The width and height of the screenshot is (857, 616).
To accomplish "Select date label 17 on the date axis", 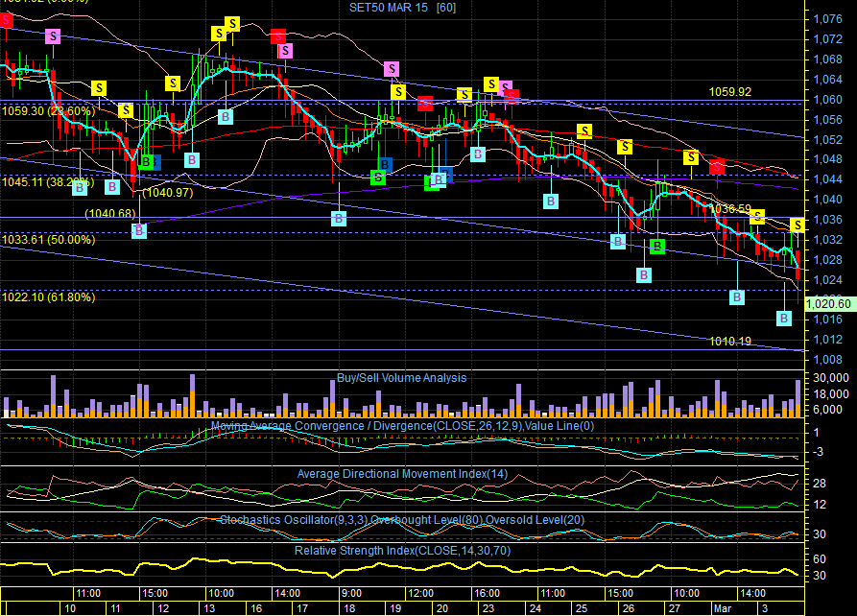I will pos(302,608).
